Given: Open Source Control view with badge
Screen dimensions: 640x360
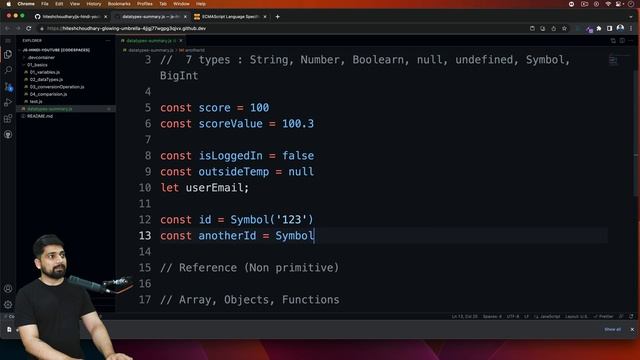Looking at the screenshot, I should [x=8, y=87].
